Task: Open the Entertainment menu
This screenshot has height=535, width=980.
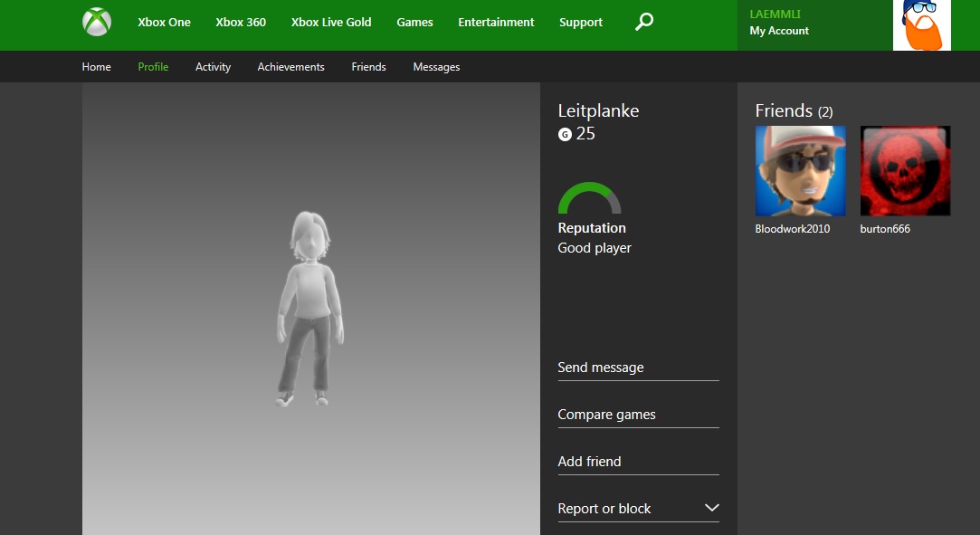Action: pos(496,22)
